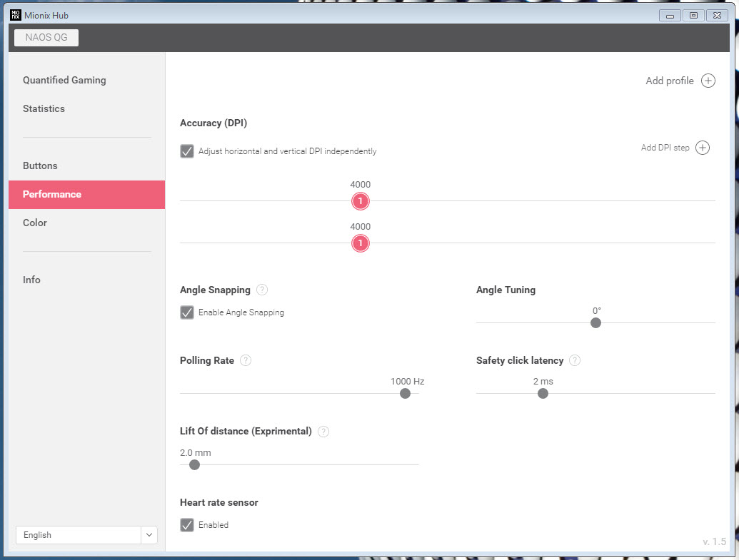The height and width of the screenshot is (560, 739).
Task: Click the upper DPI slider handle at 4000
Action: pos(361,202)
